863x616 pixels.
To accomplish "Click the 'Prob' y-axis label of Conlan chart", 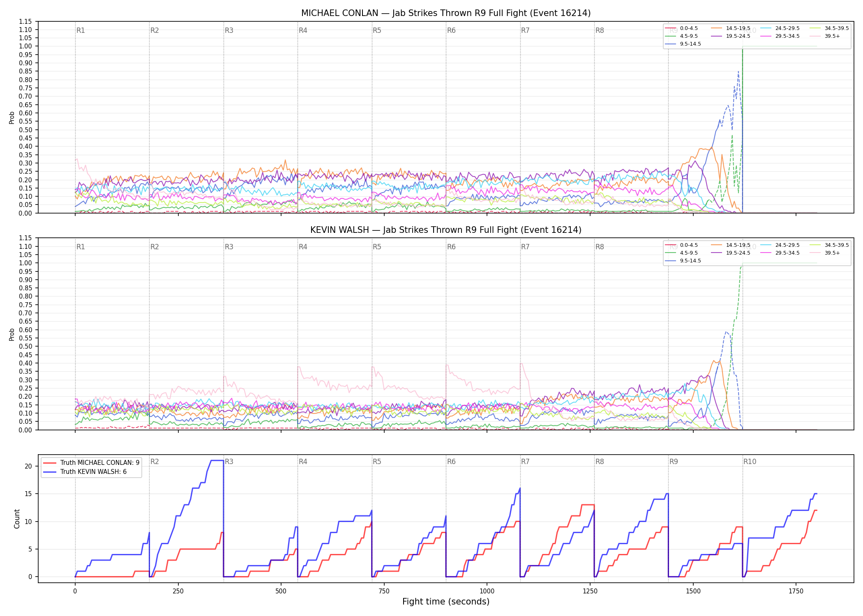I will pyautogui.click(x=12, y=117).
